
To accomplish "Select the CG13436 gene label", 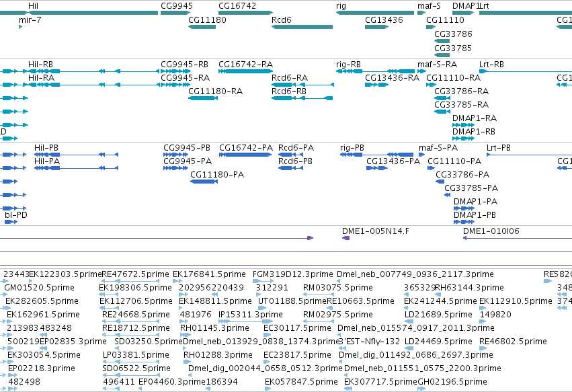I will (x=384, y=19).
